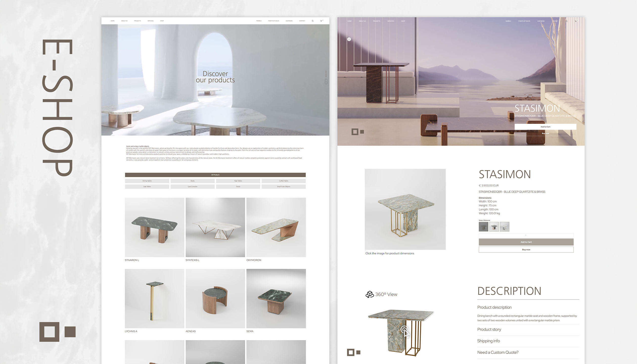Click Buy now below the quantity field
Image resolution: width=637 pixels, height=364 pixels.
[x=526, y=250]
